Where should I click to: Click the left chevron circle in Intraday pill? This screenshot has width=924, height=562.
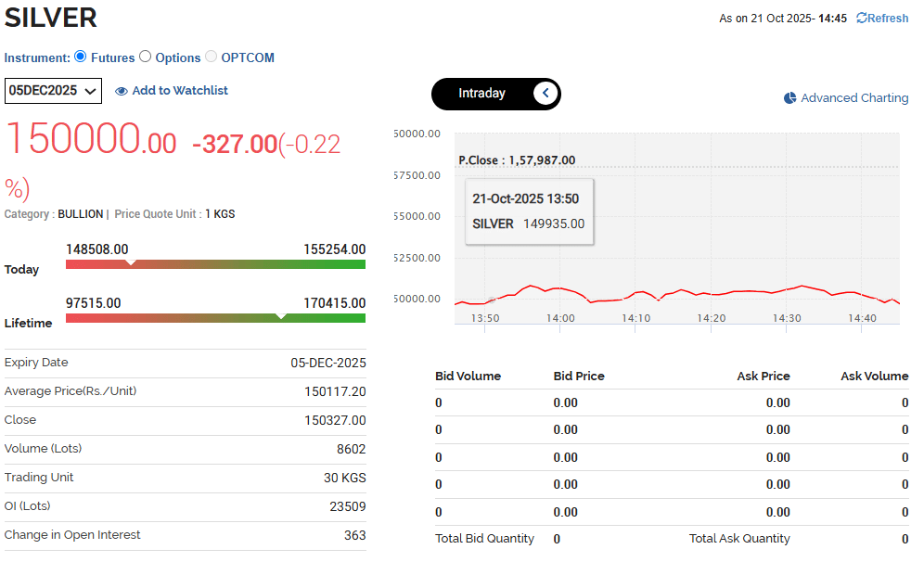545,93
